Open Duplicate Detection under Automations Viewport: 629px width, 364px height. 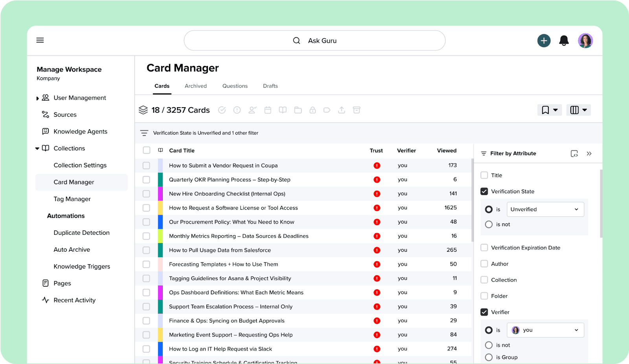coord(81,232)
